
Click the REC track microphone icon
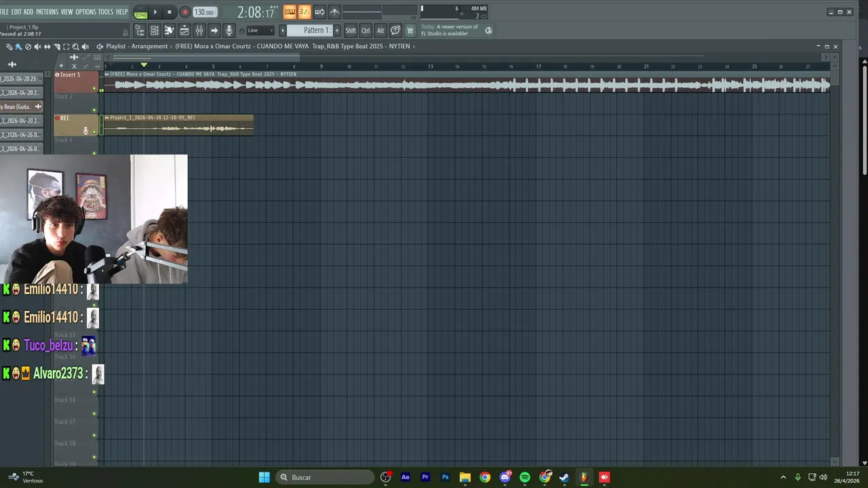(85, 130)
